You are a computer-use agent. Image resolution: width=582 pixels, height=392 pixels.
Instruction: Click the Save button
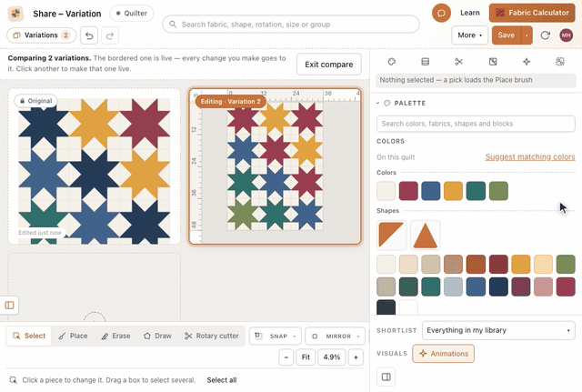coord(507,35)
